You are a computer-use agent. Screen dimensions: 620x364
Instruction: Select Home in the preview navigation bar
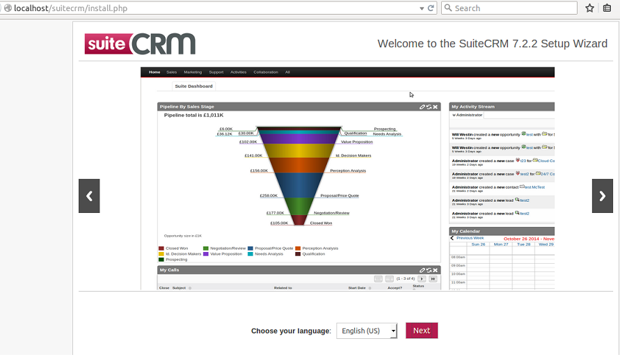pyautogui.click(x=154, y=72)
